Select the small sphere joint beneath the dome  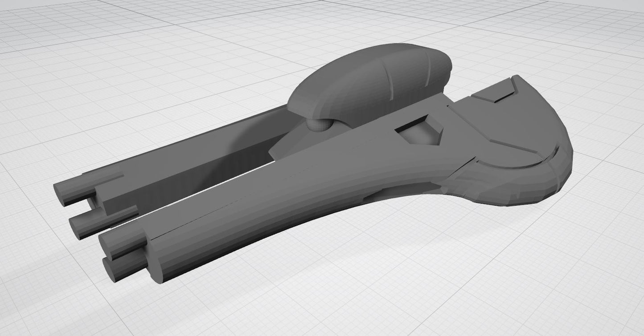pos(318,125)
